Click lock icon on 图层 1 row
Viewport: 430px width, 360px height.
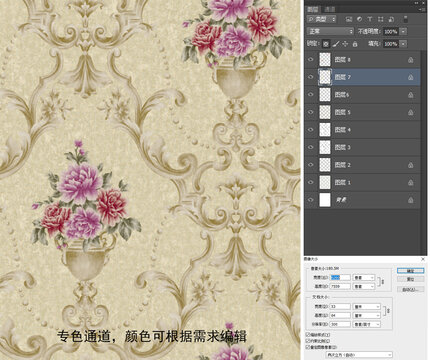tap(410, 183)
